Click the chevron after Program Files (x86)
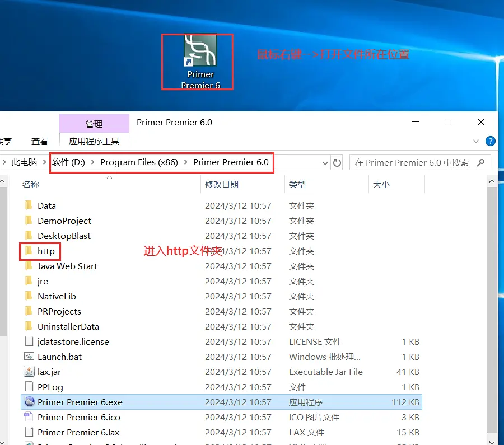The image size is (504, 445). (186, 162)
